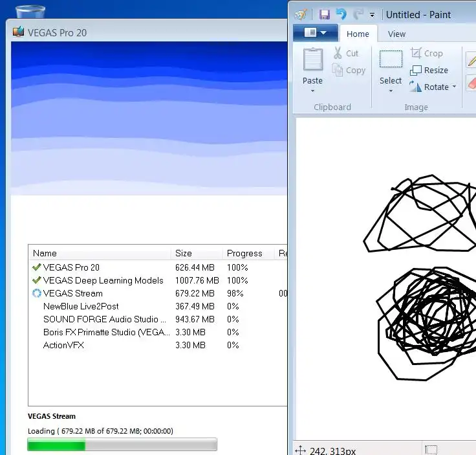476x455 pixels.
Task: Select Boris FX Primatte Studio row
Action: 158,332
